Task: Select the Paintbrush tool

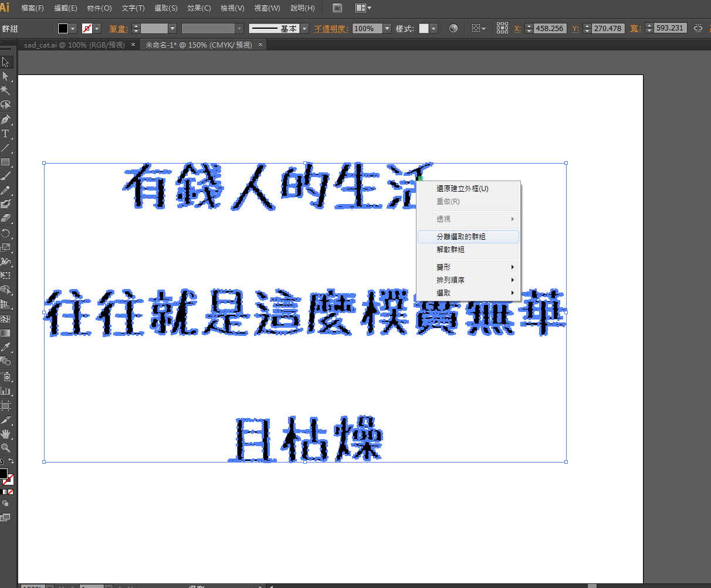Action: (x=5, y=176)
